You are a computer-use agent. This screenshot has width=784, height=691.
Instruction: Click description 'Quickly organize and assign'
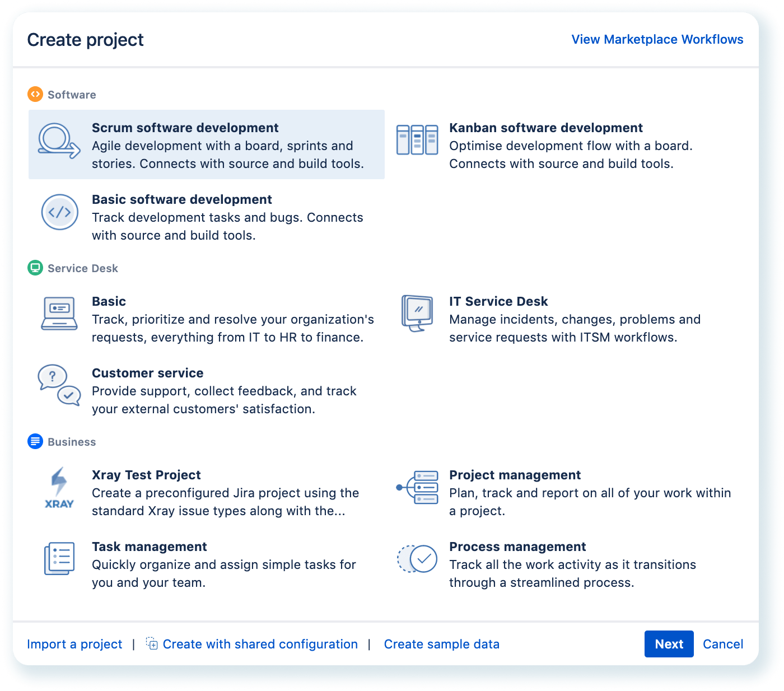tap(224, 573)
